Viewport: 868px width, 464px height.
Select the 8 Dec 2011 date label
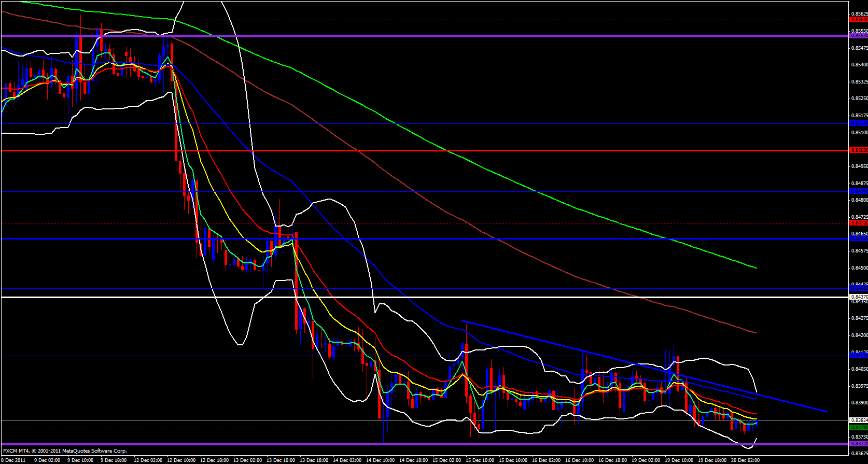13,460
